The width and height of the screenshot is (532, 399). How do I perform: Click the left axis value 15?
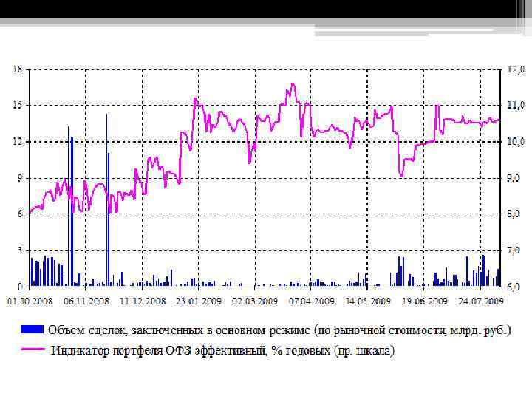(x=18, y=106)
